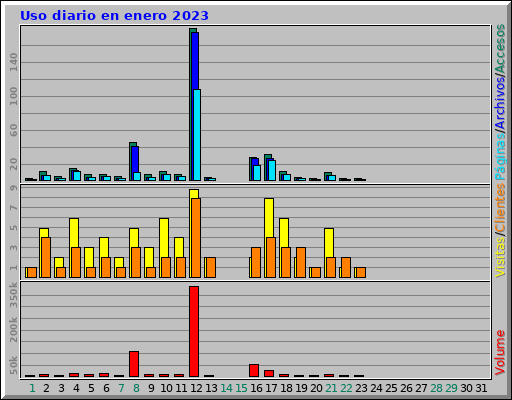The height and width of the screenshot is (400, 512).
Task: Click the 'Páginas' cyan legend label
Action: click(500, 157)
